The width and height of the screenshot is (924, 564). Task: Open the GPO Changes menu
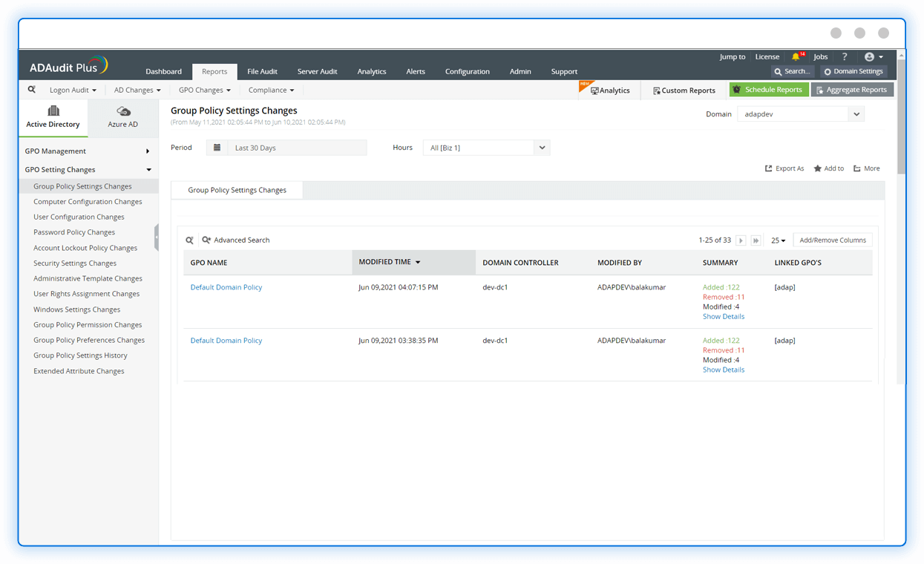(x=204, y=90)
